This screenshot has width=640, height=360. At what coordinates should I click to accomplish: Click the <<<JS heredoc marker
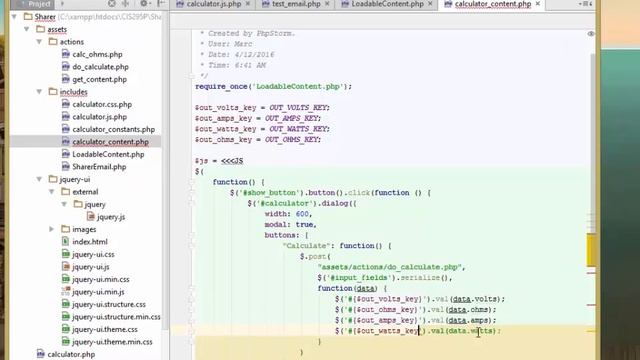pos(232,161)
